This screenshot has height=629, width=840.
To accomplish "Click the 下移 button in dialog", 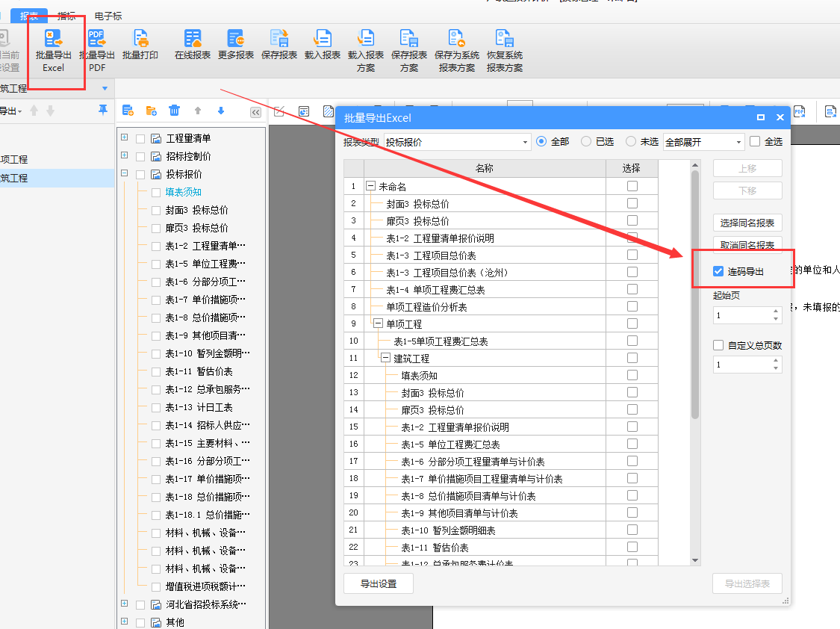I will (x=747, y=190).
